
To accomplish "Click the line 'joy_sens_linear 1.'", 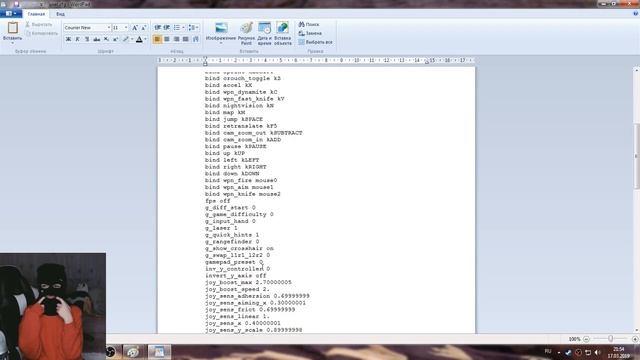I will tap(237, 317).
